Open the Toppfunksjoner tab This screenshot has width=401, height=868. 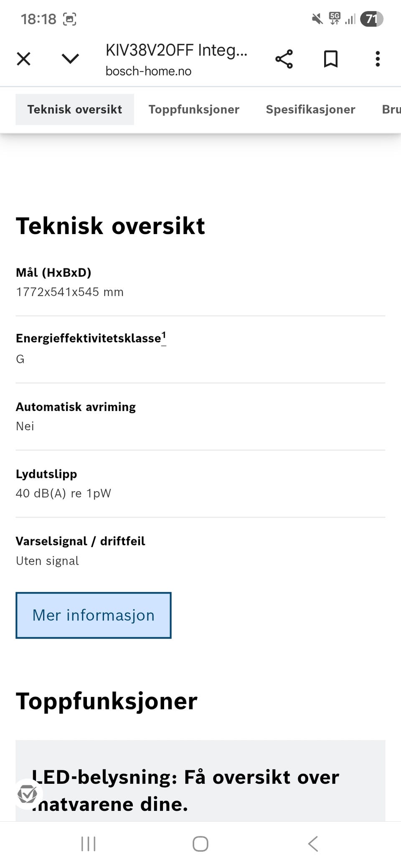(x=193, y=109)
